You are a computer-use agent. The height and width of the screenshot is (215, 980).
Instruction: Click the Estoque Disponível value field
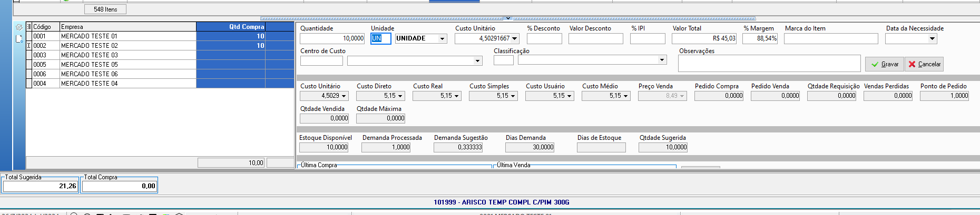[324, 147]
